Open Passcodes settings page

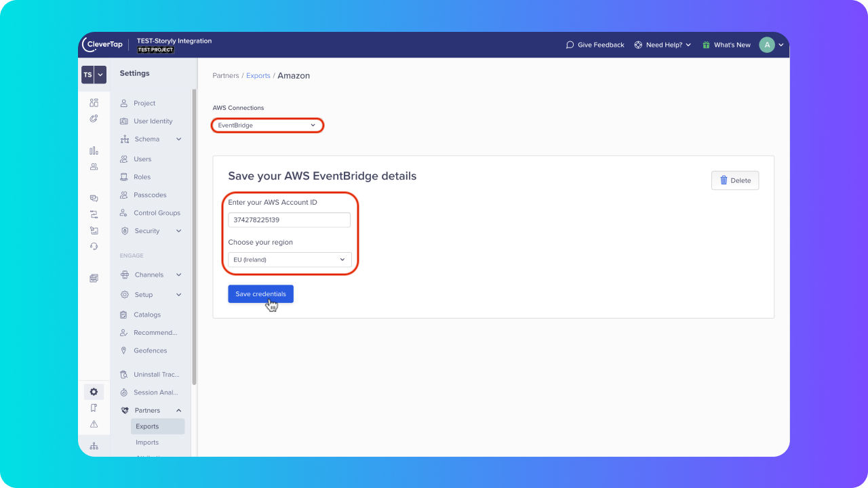point(150,195)
